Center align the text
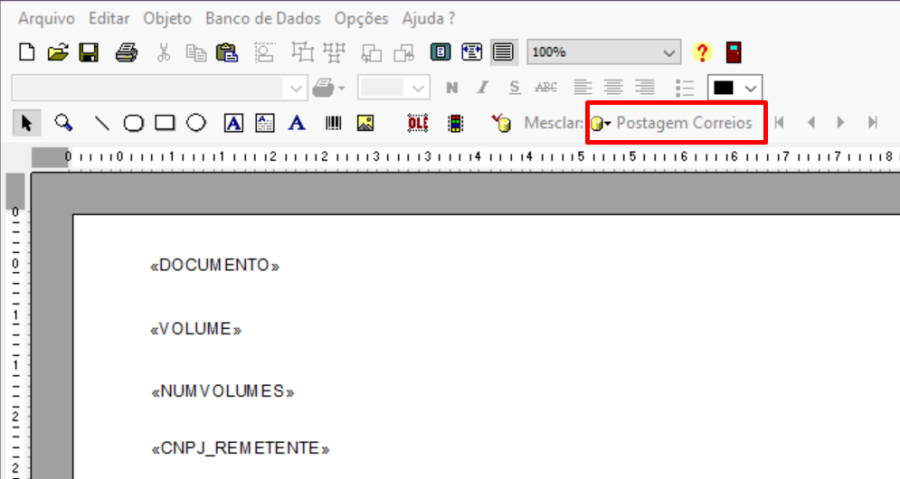The height and width of the screenshot is (479, 900). click(x=614, y=88)
